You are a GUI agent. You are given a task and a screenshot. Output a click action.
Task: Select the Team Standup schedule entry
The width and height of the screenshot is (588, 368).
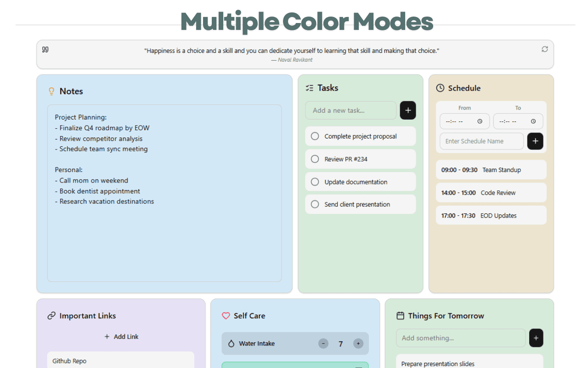tap(491, 170)
